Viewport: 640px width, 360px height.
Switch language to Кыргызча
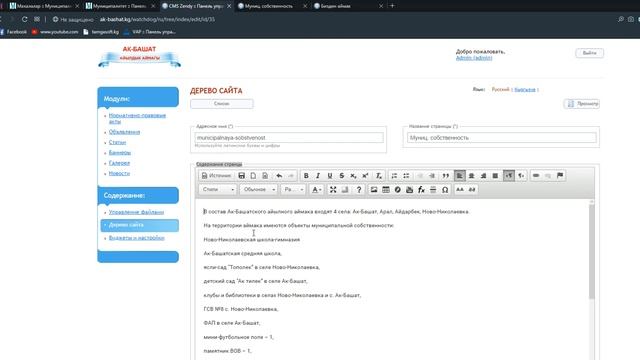coord(525,90)
